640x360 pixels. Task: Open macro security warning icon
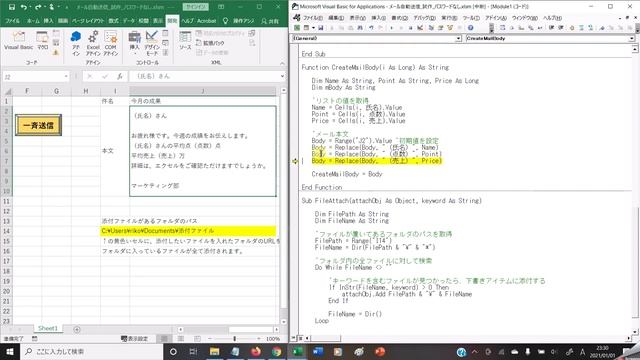pos(56,52)
